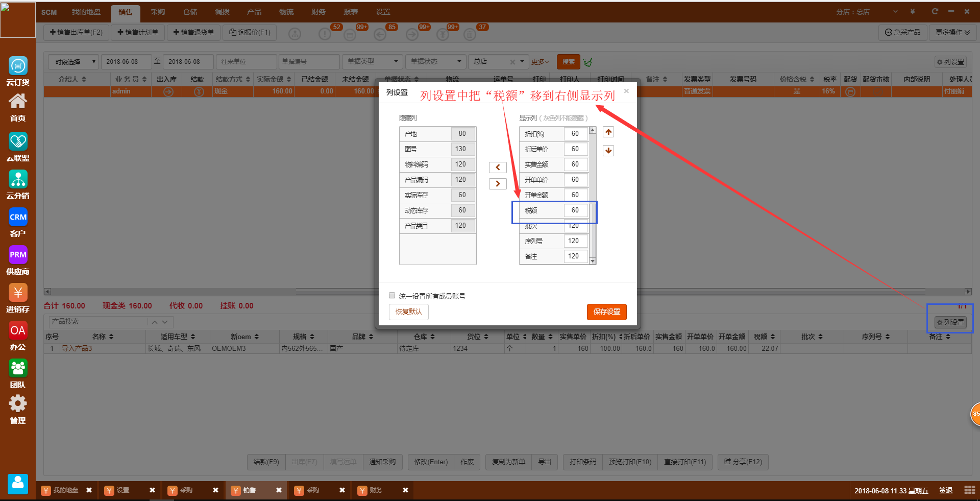980x501 pixels.
Task: Click the move-down arrow in column settings
Action: [608, 151]
